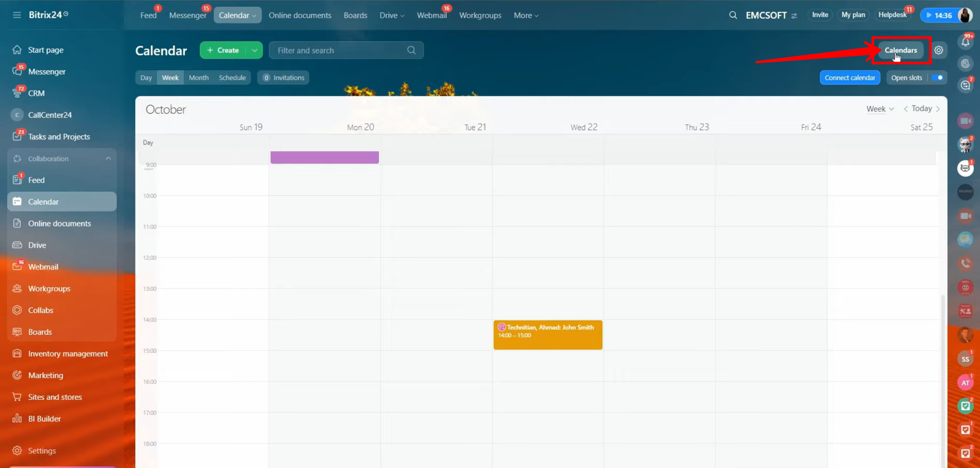Expand the Create button dropdown arrow

(255, 50)
